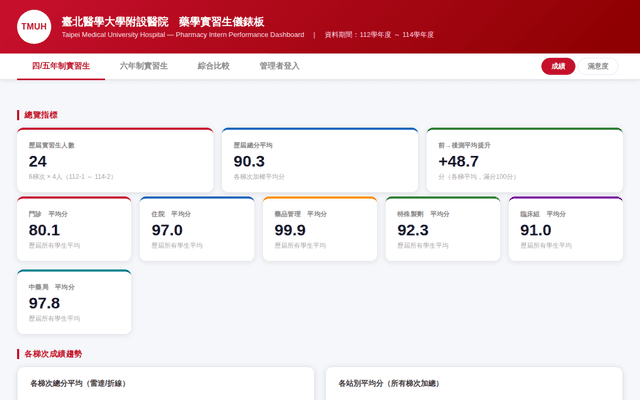Screen dimensions: 640x400
Task: Toggle view to 滿意度
Action: (598, 67)
